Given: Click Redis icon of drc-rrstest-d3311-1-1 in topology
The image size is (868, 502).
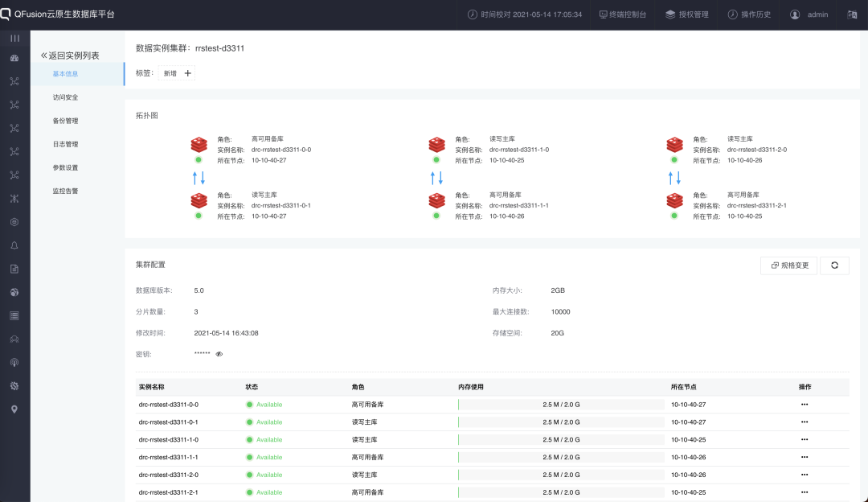Looking at the screenshot, I should [436, 200].
